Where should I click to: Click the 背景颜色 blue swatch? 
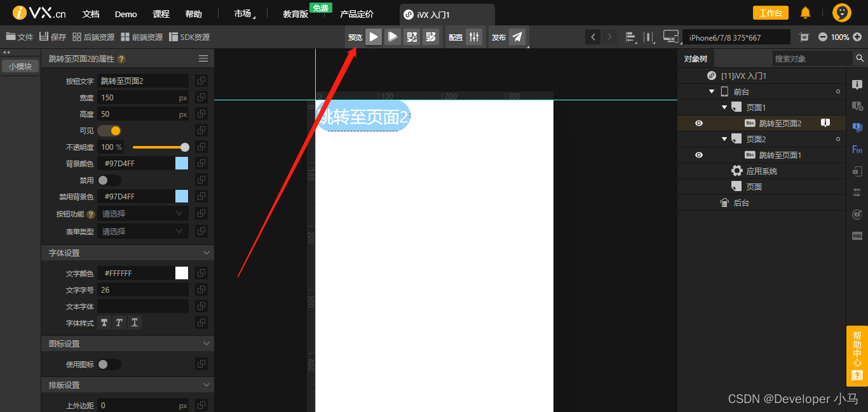pos(182,163)
